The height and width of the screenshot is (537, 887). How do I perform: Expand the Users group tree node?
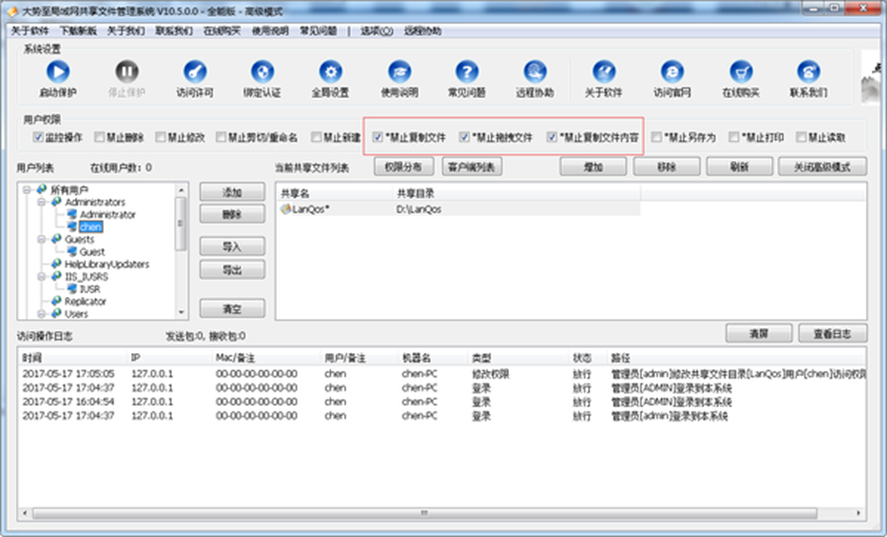(42, 314)
